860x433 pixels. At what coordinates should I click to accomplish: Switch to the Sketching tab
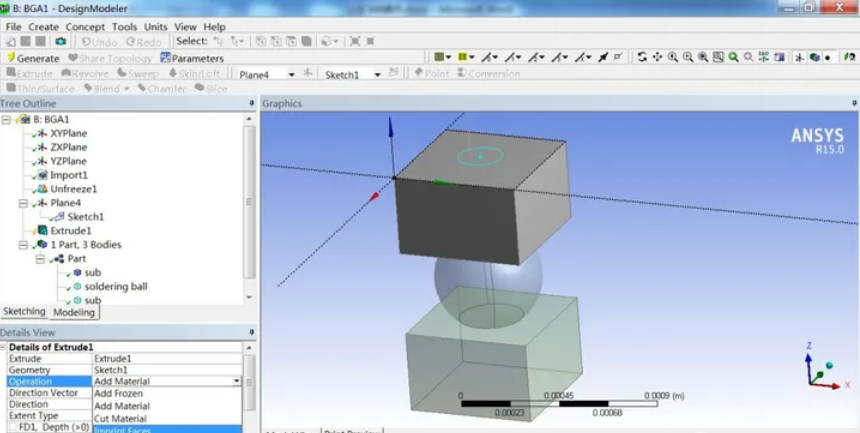tap(24, 312)
